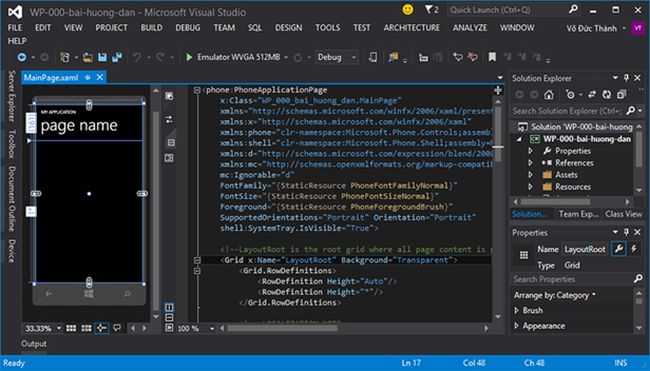Expand the Appearance property category
Image resolution: width=650 pixels, height=371 pixels.
[517, 326]
